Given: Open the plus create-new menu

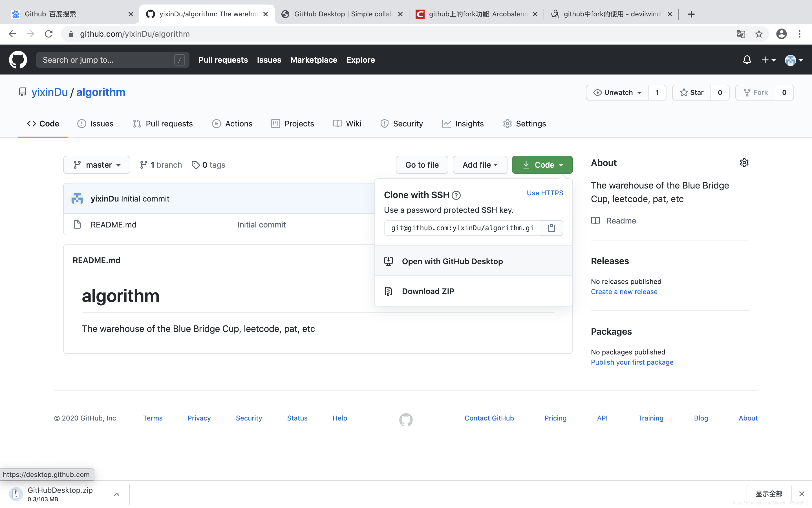Looking at the screenshot, I should pos(768,60).
